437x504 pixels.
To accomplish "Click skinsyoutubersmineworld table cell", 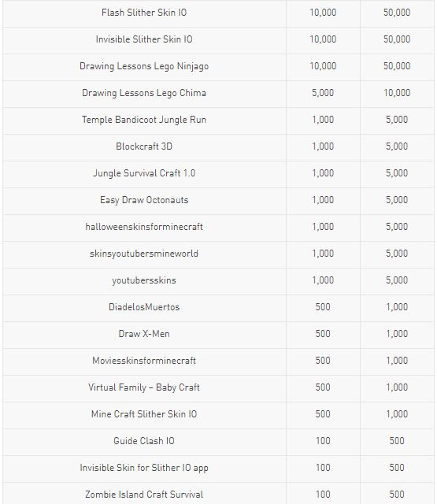I will (x=144, y=254).
